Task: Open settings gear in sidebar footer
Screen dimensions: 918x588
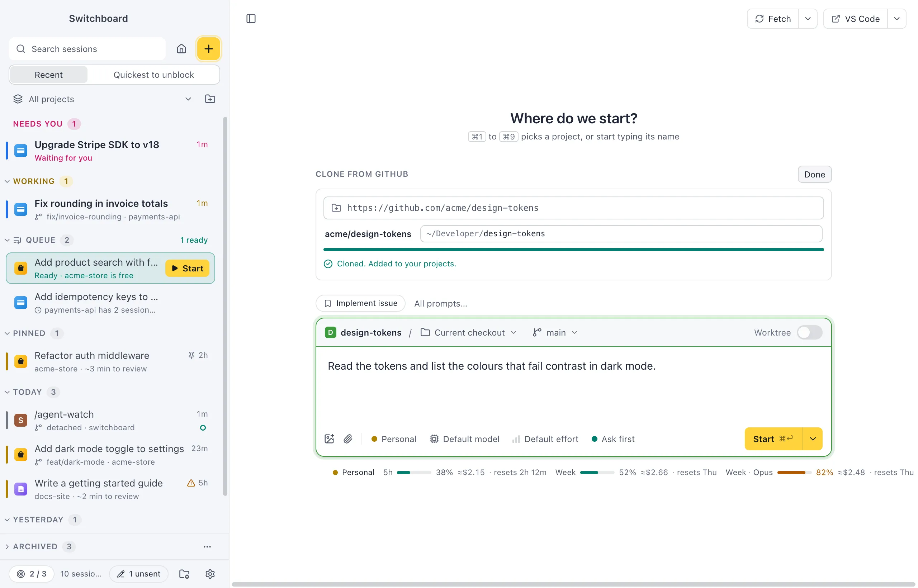Action: 210,574
